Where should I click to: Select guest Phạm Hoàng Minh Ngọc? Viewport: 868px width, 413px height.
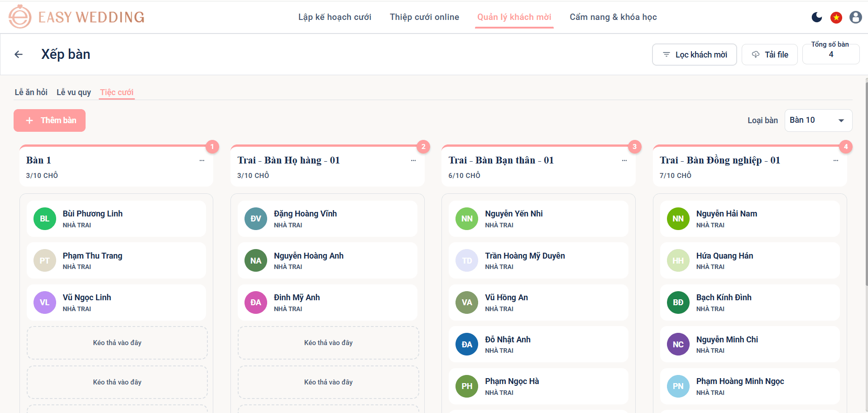(x=750, y=386)
